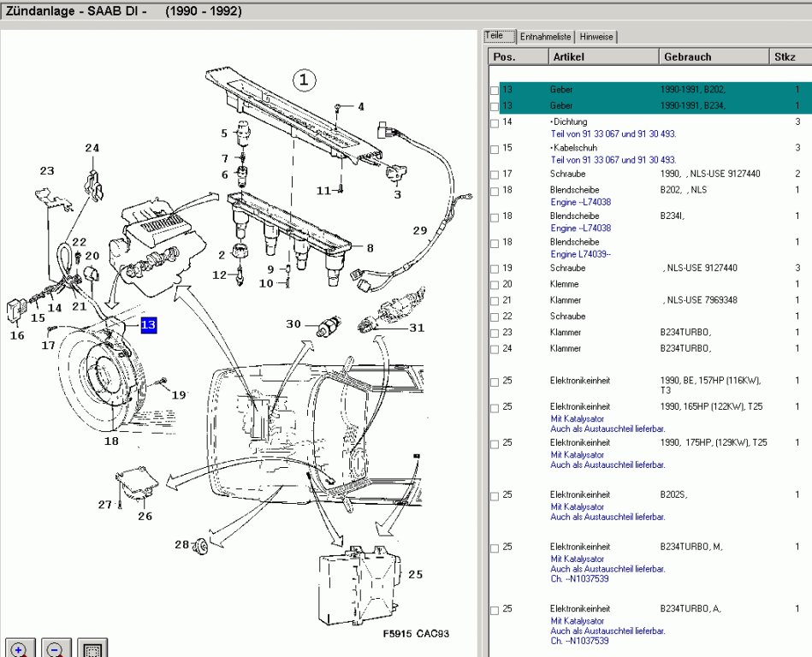Tick the Blendscheibe B234I checkbox
This screenshot has height=657, width=812.
point(495,217)
